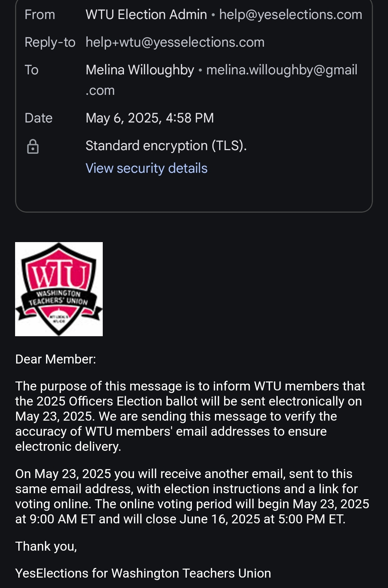Viewport: 388px width, 588px height.
Task: Click the date May 6, 2025, 4:58 PM
Action: 149,118
